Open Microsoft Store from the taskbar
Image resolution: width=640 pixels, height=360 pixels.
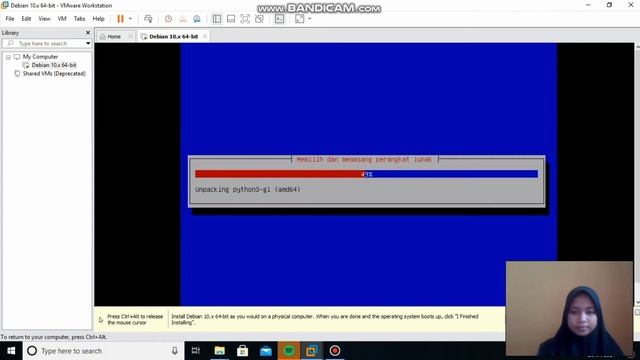click(242, 351)
